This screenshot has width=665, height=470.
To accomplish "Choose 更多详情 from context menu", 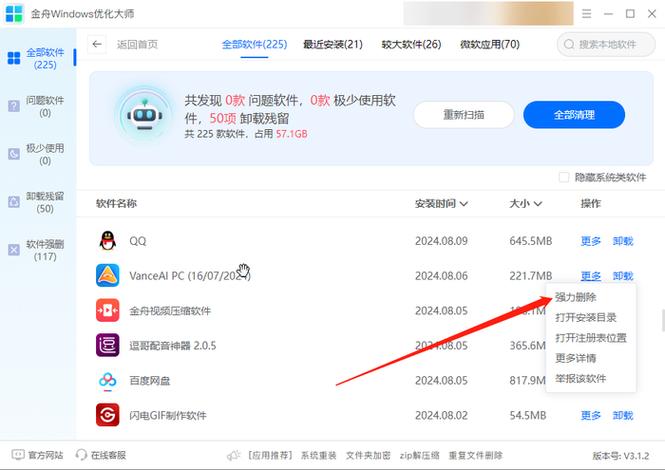I will click(576, 358).
